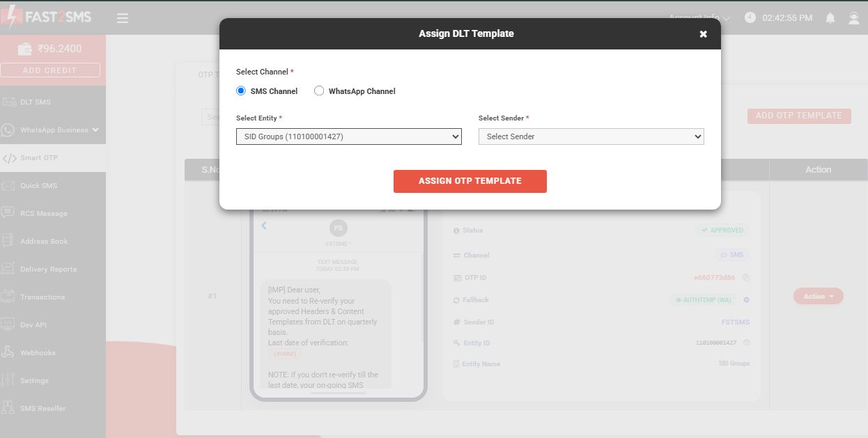Copy the OTP ID e660773d86
The width and height of the screenshot is (868, 438).
(x=746, y=278)
